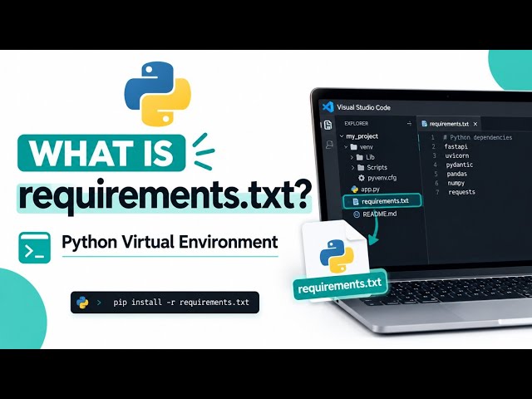
Task: Click the pyvenv.cfg gear icon
Action: click(x=362, y=178)
